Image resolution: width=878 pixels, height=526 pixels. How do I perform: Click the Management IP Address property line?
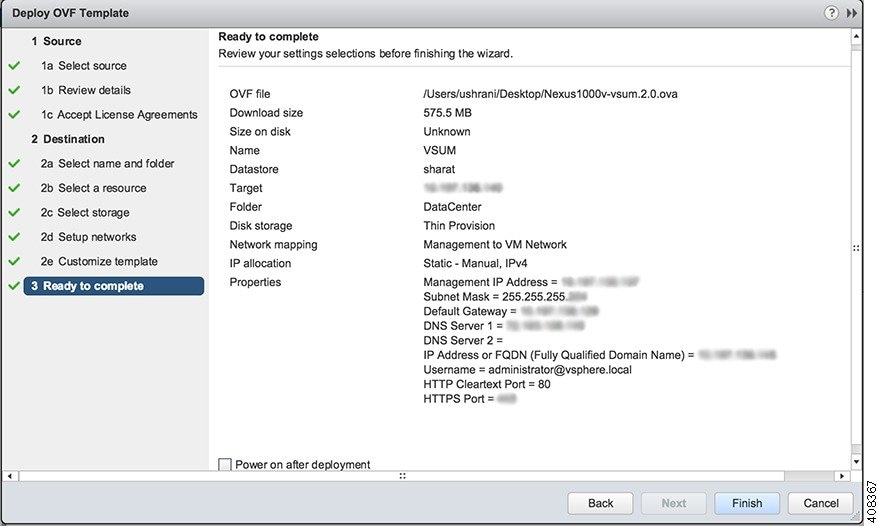tap(531, 282)
